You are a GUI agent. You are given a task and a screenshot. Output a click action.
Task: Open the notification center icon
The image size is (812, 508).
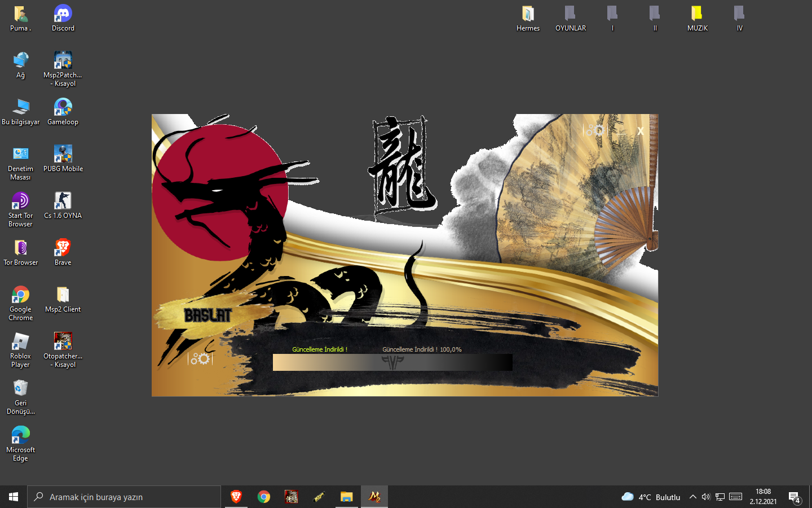tap(795, 497)
